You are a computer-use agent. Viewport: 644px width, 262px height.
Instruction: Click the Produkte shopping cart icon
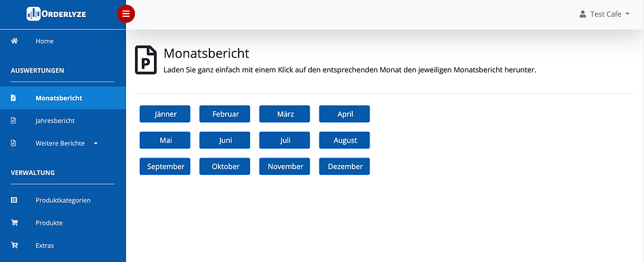pos(14,223)
